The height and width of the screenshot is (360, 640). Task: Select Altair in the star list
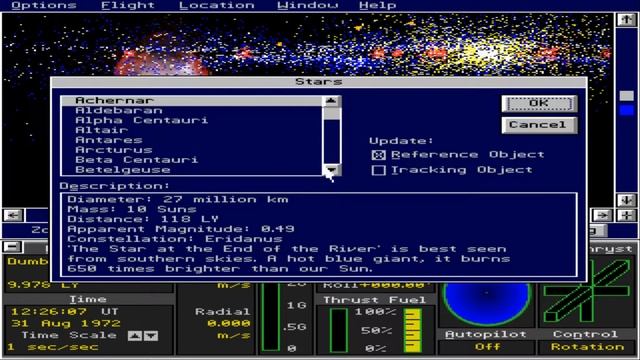(x=191, y=130)
